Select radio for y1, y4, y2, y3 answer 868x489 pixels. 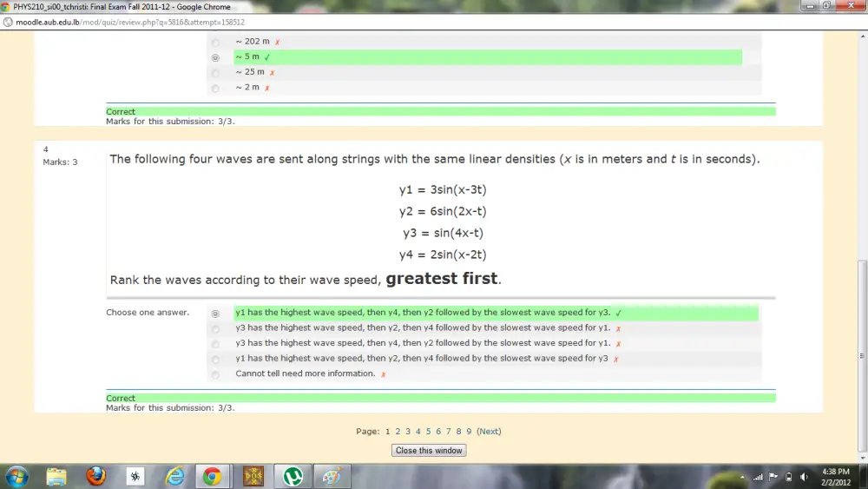pyautogui.click(x=215, y=314)
